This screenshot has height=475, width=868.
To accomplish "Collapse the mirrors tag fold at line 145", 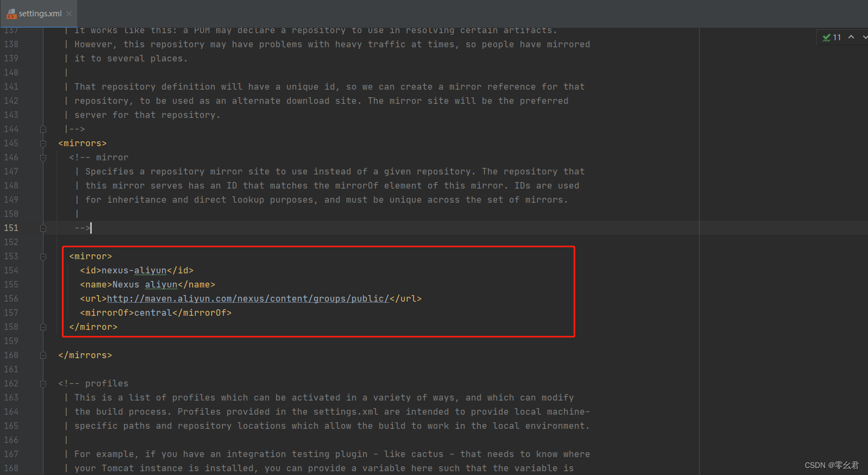I will [43, 143].
